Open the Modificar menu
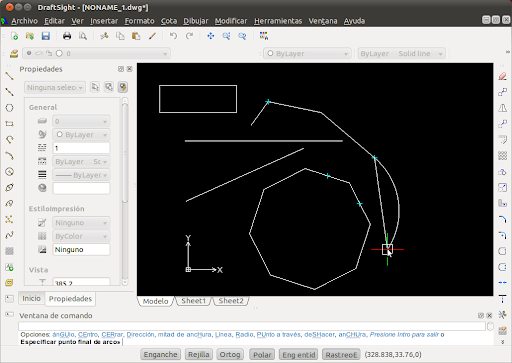Screen dimensions: 512x363 [231, 21]
